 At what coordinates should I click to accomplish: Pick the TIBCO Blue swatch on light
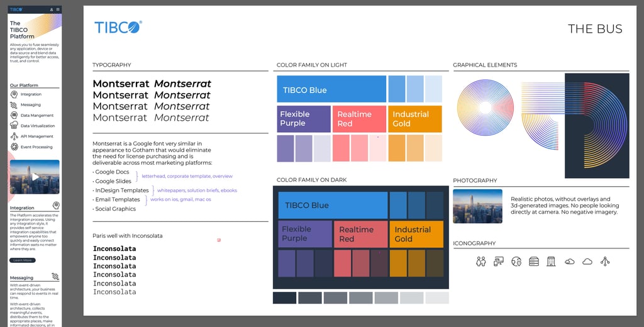(x=331, y=89)
